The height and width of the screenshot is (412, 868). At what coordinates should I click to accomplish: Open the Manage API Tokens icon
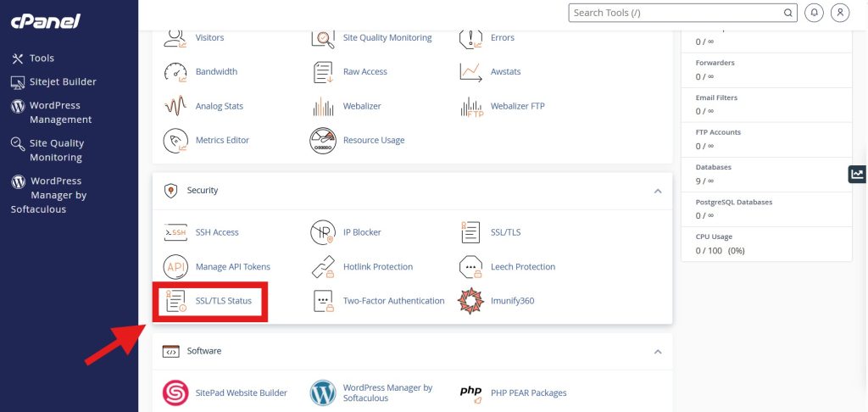click(x=175, y=266)
